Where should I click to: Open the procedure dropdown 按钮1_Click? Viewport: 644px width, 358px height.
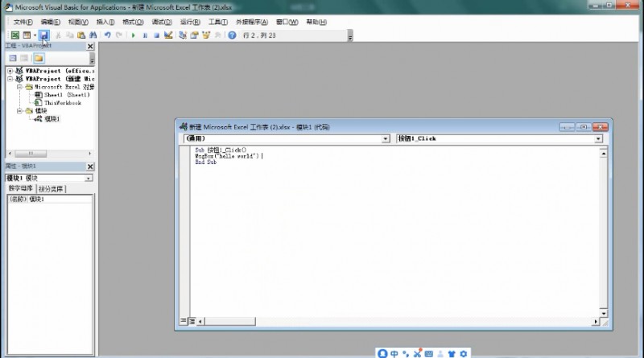point(500,138)
